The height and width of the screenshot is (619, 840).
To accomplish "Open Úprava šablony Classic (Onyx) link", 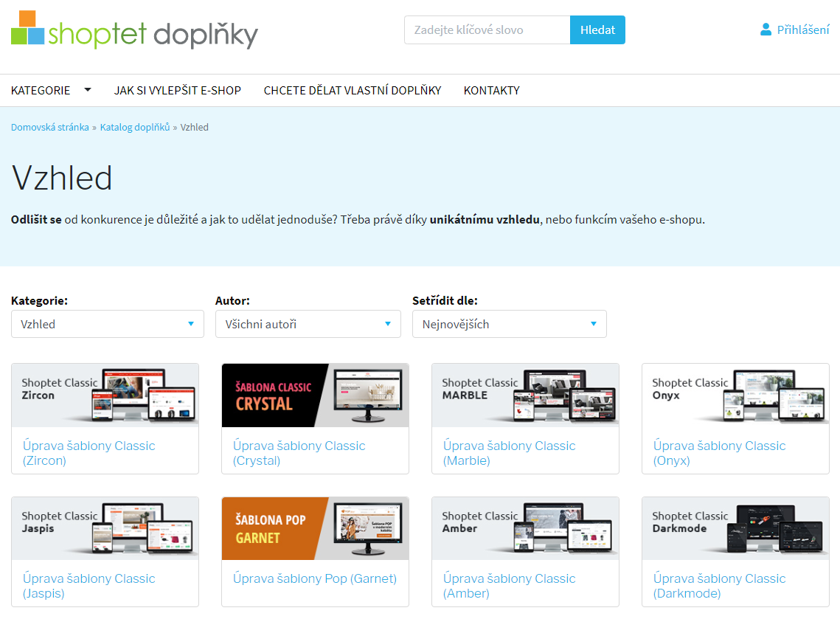I will click(x=720, y=453).
